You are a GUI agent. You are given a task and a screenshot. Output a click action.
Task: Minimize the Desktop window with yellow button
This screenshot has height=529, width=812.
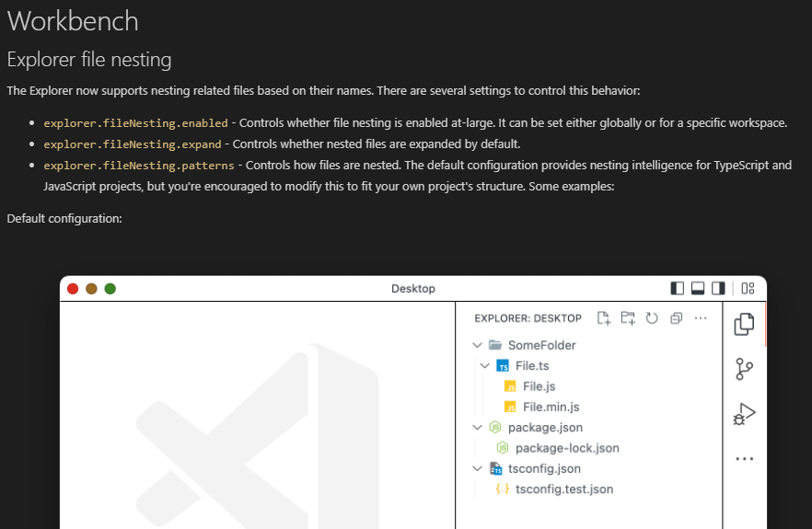92,289
